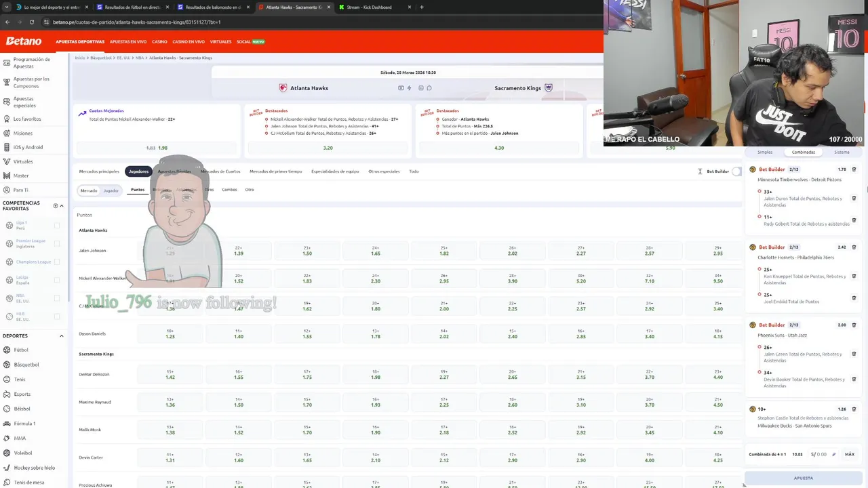
Task: Switch the view toggle to Jugador
Action: 111,190
